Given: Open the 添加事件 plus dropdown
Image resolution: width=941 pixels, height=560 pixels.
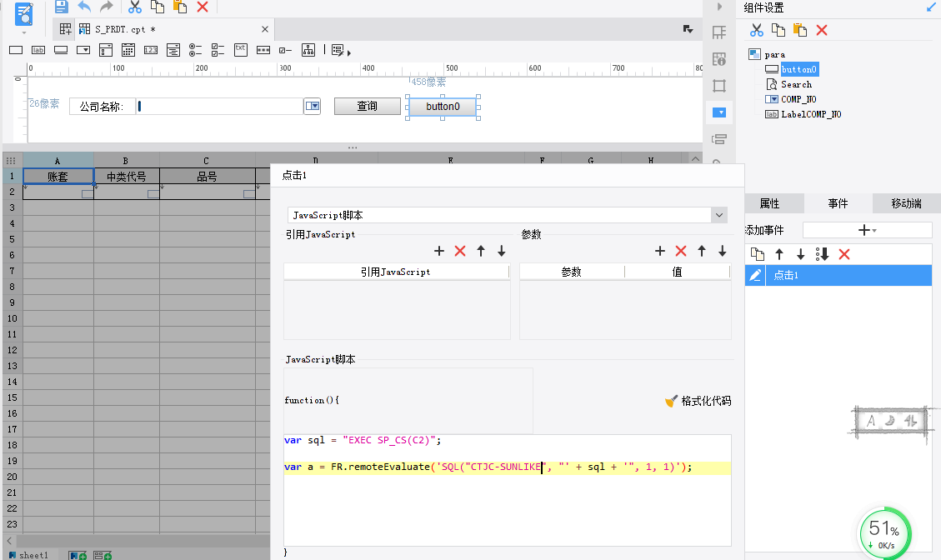Looking at the screenshot, I should tap(867, 230).
